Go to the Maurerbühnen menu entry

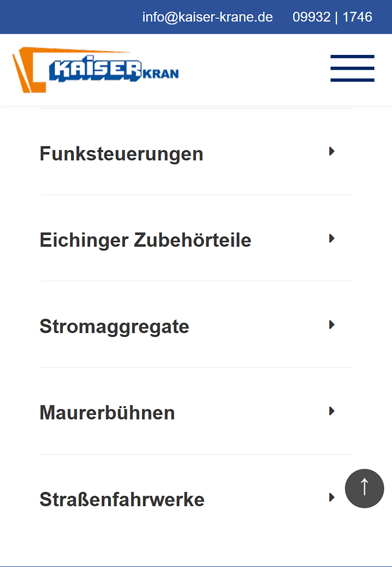click(x=107, y=413)
